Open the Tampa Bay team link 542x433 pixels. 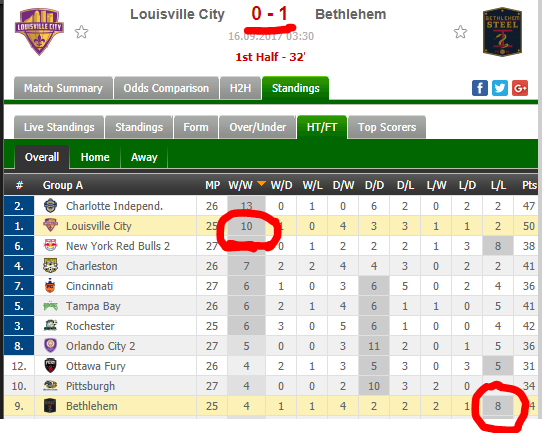tap(93, 306)
